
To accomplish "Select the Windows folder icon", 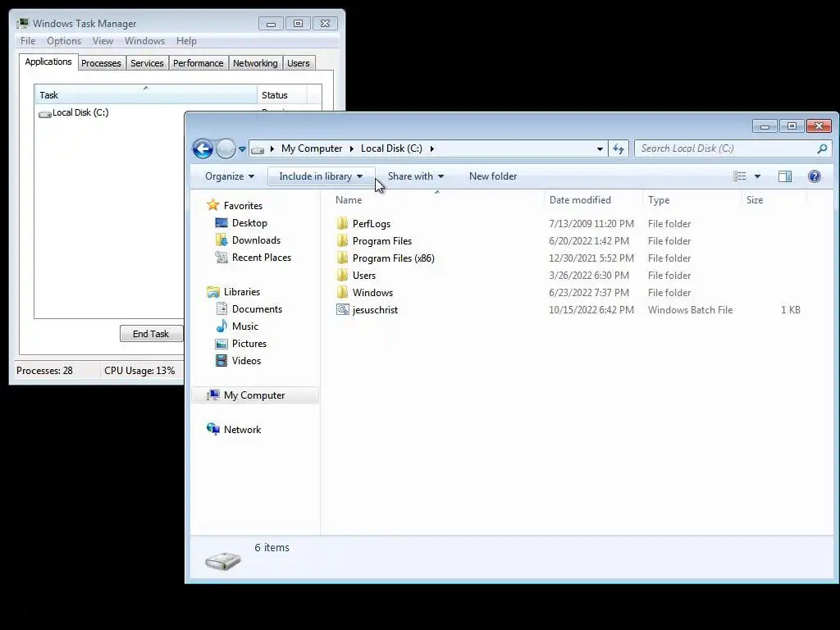I will click(342, 292).
